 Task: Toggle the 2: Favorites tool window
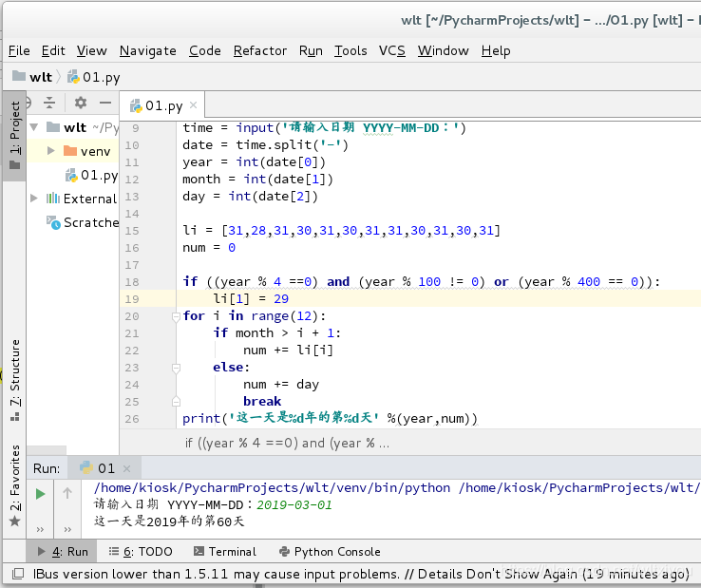pyautogui.click(x=15, y=485)
